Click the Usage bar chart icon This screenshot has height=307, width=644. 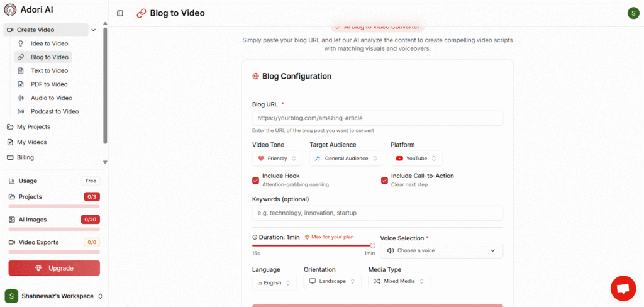(x=12, y=181)
